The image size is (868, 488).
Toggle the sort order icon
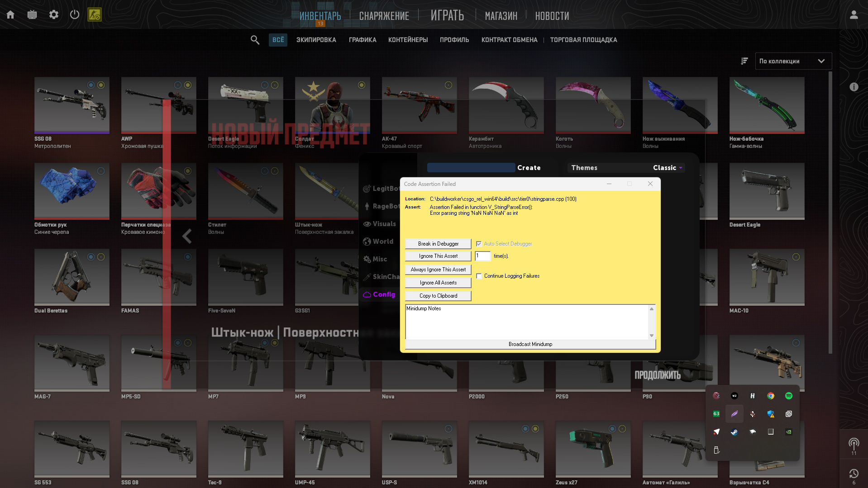[744, 61]
